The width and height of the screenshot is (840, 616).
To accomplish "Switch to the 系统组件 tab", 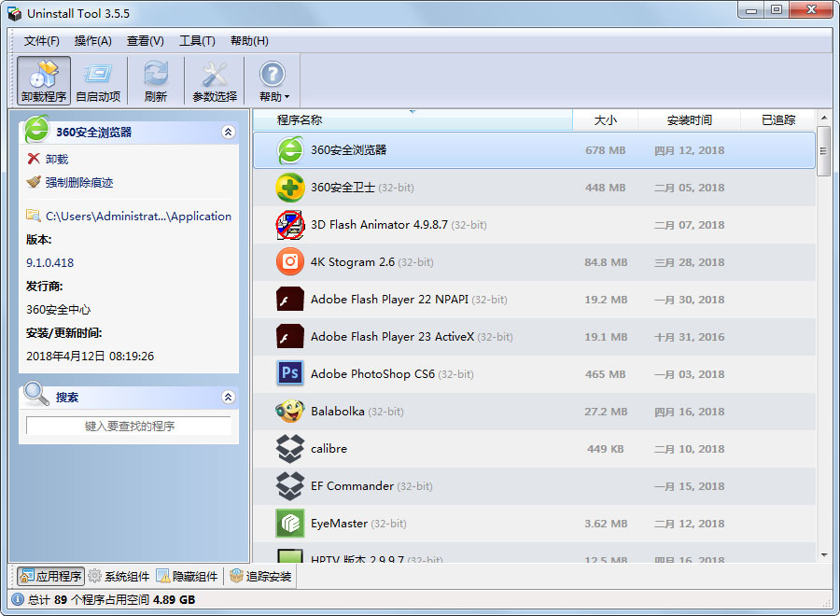I will point(119,577).
